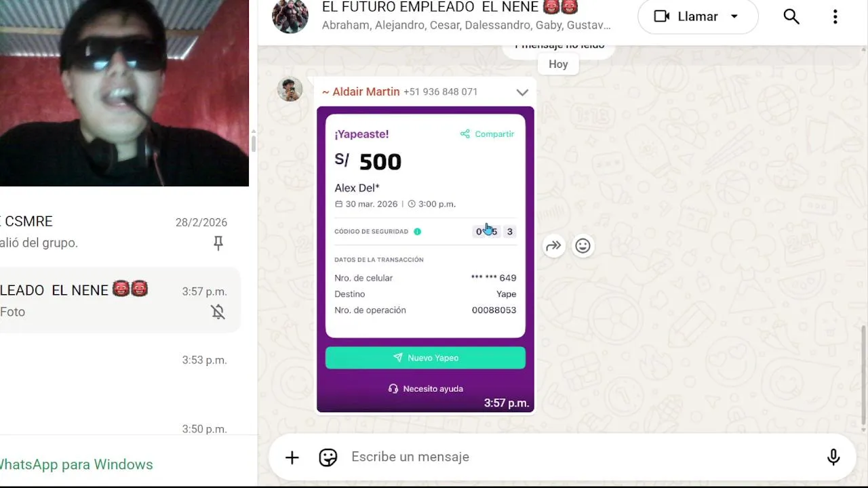Open the three-dot chat menu
The width and height of the screenshot is (868, 488).
tap(835, 16)
